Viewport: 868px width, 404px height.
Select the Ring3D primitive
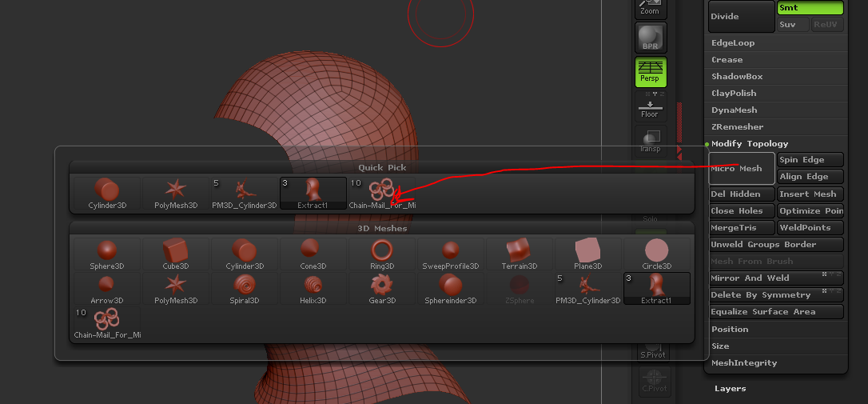[x=382, y=254]
